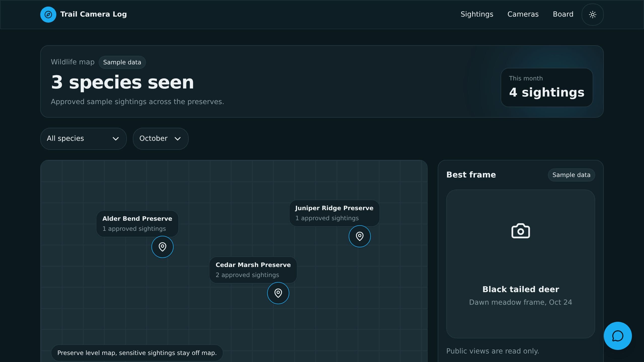Click the Sample data badge in Best frame
Viewport: 644px width, 362px height.
point(571,175)
